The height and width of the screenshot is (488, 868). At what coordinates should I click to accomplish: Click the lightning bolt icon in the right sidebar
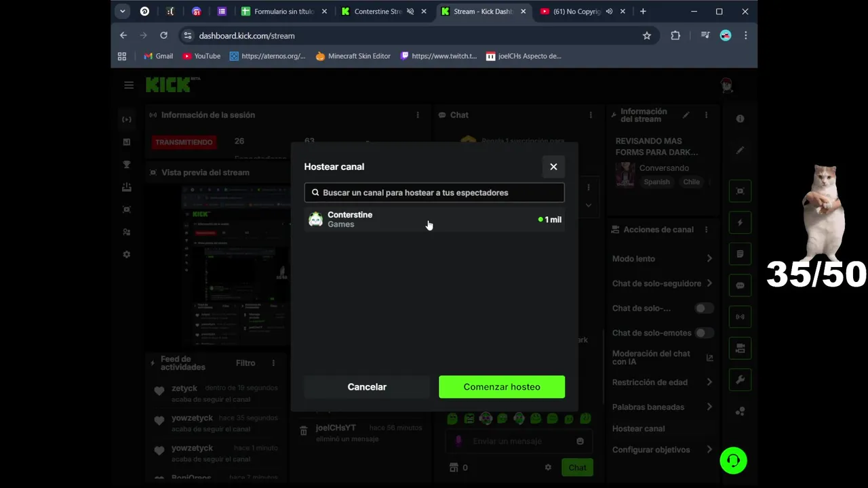[740, 222]
